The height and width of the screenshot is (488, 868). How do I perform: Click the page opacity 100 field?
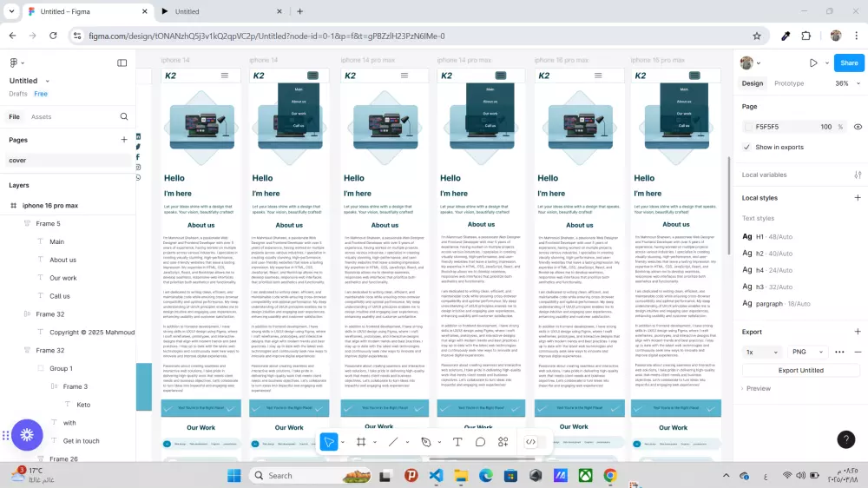pos(826,127)
